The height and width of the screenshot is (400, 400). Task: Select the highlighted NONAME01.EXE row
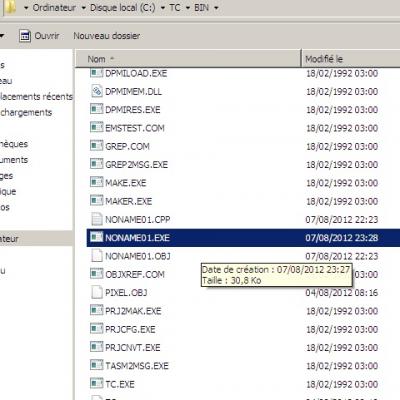[x=243, y=238]
